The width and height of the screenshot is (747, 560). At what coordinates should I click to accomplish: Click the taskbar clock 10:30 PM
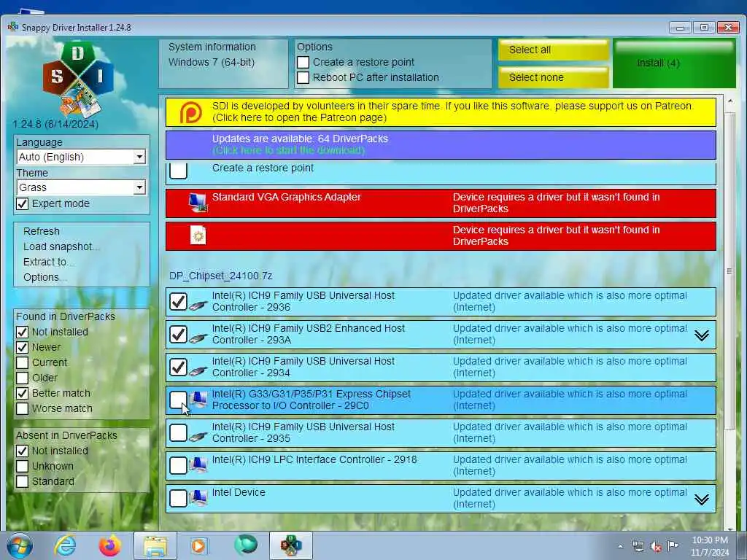[710, 545]
